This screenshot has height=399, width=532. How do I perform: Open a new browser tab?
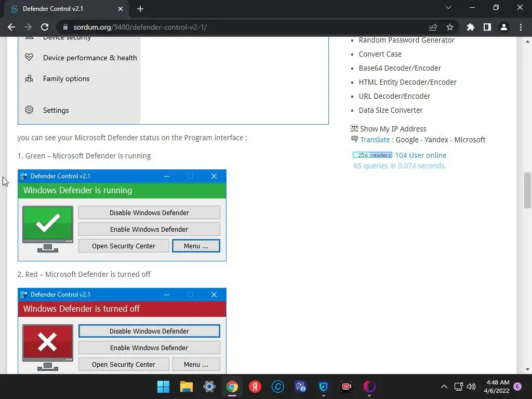[x=140, y=9]
